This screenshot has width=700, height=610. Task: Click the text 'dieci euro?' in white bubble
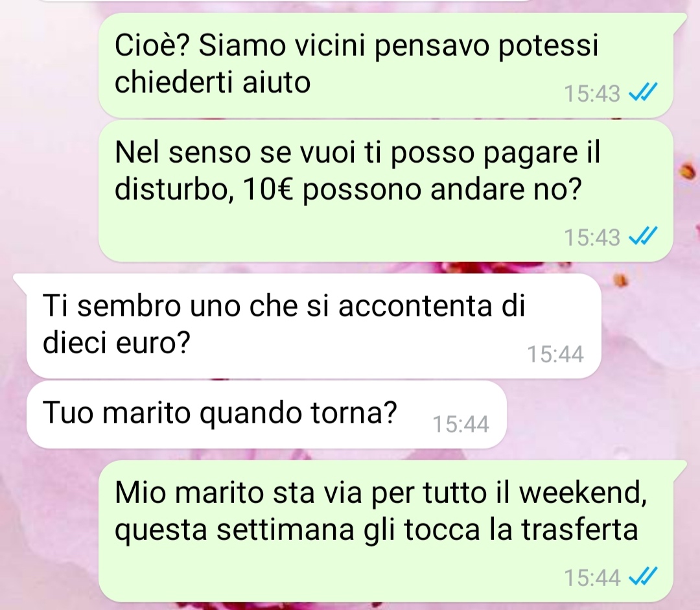click(117, 342)
